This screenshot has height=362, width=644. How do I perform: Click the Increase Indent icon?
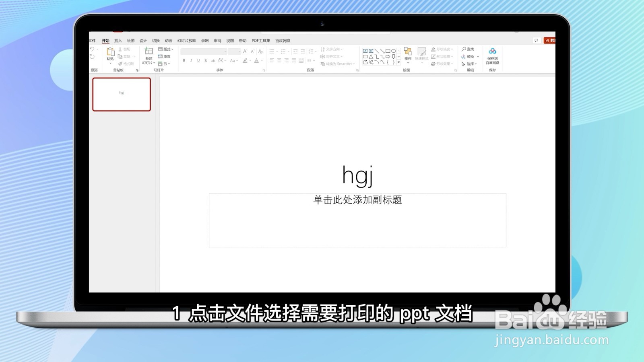point(303,51)
